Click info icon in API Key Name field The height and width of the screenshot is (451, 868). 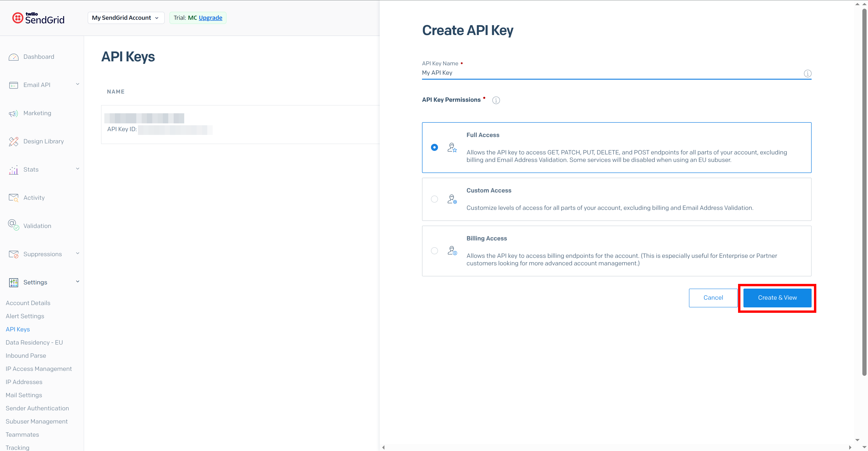tap(807, 74)
